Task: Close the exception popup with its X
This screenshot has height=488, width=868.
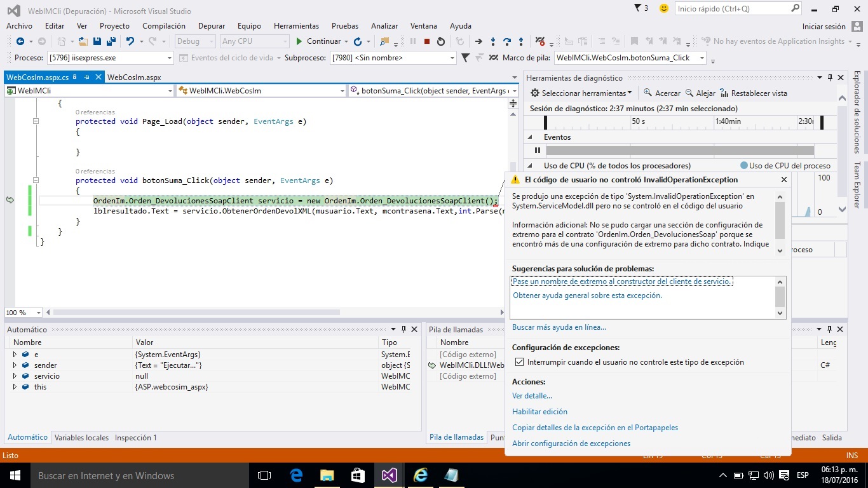Action: pos(783,180)
